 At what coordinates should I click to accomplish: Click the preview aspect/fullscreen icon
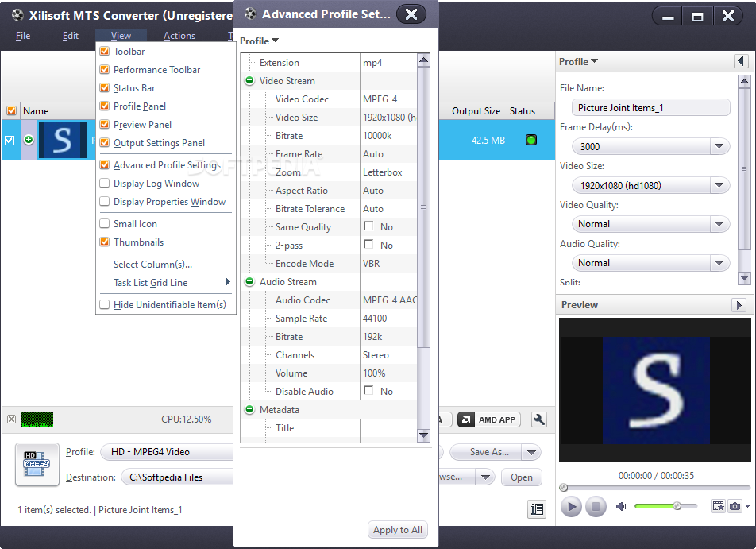(x=719, y=506)
